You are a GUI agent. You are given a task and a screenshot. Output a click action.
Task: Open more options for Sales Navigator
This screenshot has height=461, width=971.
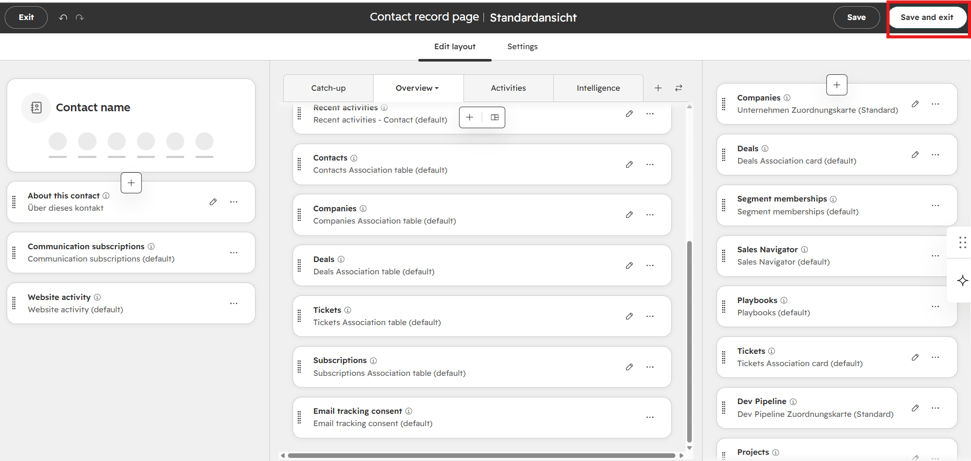935,256
